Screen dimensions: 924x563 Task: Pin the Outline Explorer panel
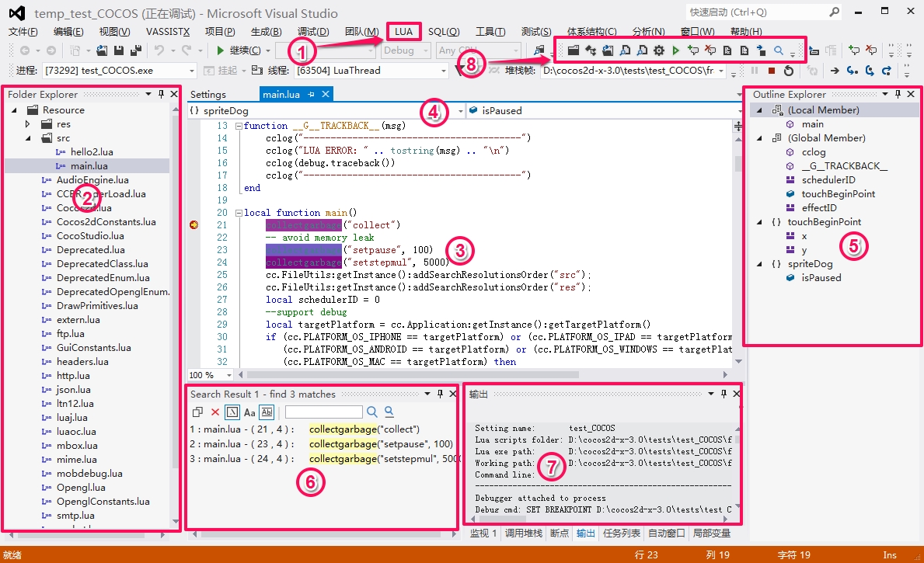(898, 94)
